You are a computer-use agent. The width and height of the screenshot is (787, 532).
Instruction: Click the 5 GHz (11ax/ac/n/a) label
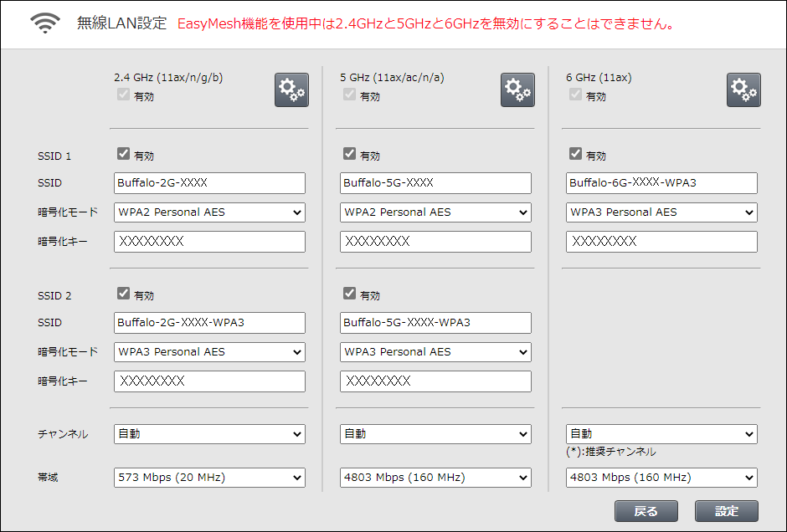coord(392,78)
